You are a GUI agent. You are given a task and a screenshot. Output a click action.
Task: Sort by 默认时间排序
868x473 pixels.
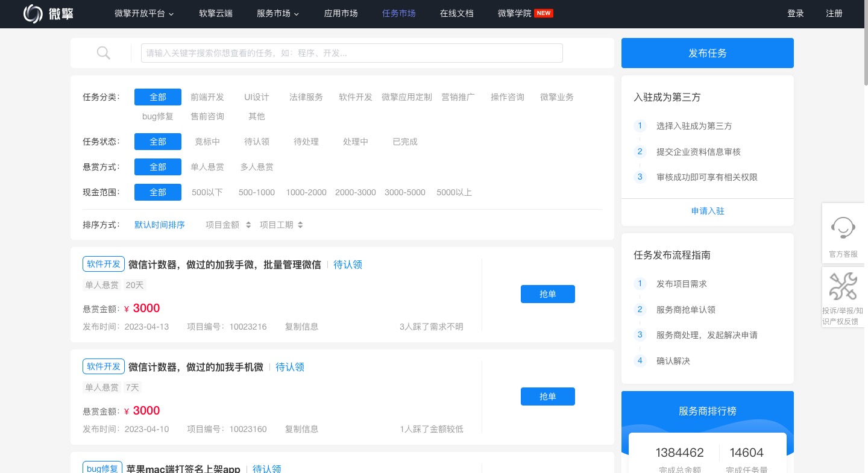tap(160, 225)
